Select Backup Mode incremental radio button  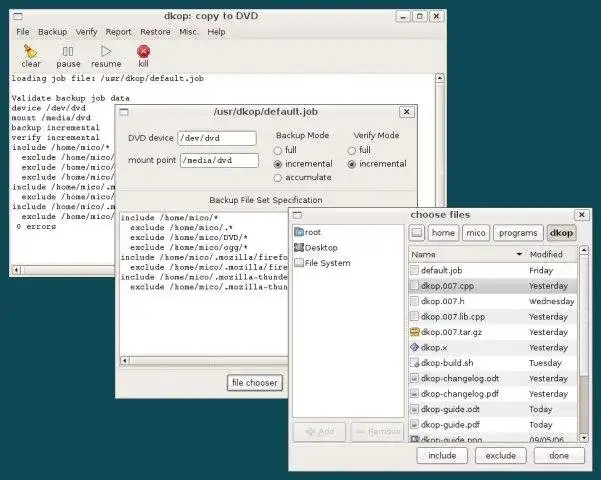click(278, 164)
